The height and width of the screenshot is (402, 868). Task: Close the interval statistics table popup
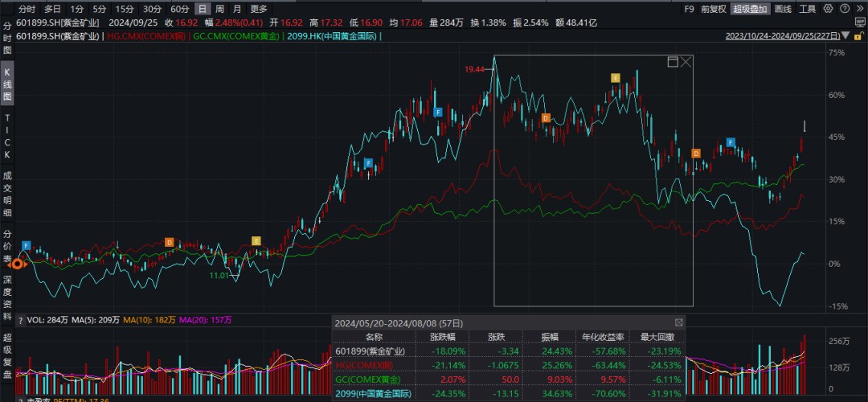click(x=679, y=322)
